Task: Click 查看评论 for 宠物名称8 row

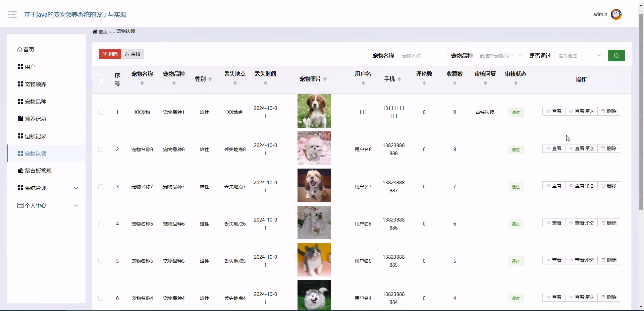Action: [x=581, y=148]
